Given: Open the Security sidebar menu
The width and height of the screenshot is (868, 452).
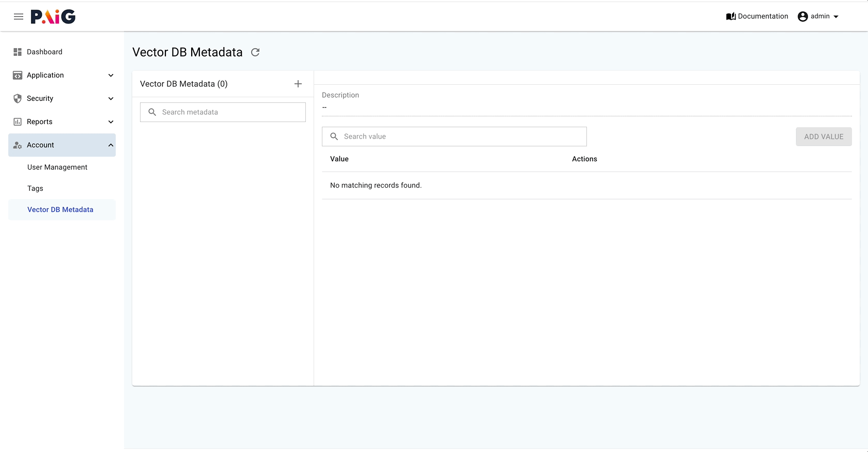Looking at the screenshot, I should click(62, 98).
